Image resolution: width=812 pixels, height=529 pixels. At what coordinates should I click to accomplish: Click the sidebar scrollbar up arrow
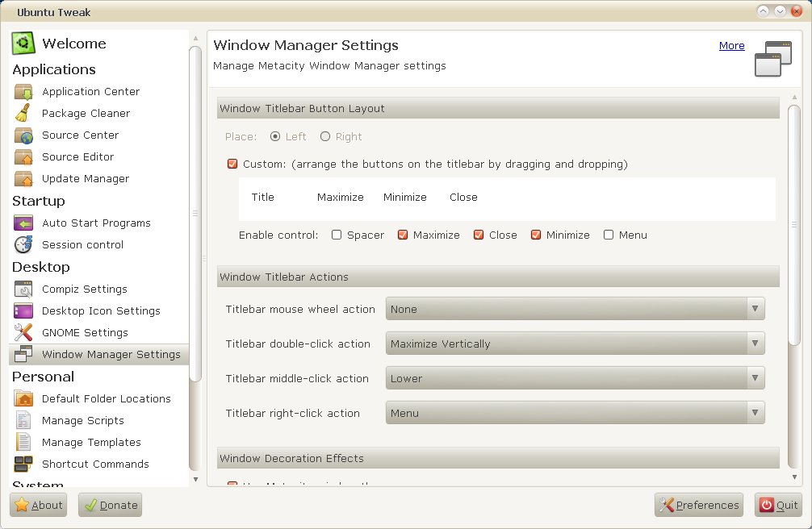pos(196,38)
